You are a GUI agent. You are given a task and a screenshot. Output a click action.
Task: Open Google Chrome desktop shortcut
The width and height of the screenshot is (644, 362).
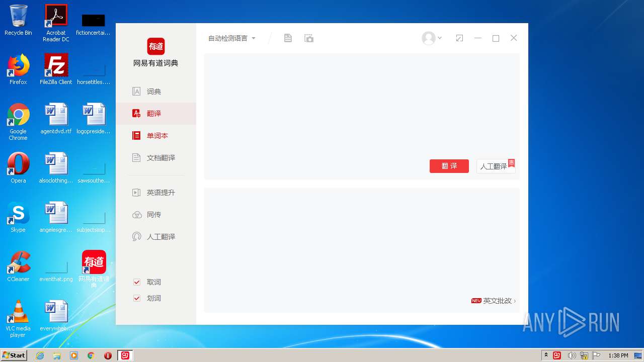coord(18,122)
